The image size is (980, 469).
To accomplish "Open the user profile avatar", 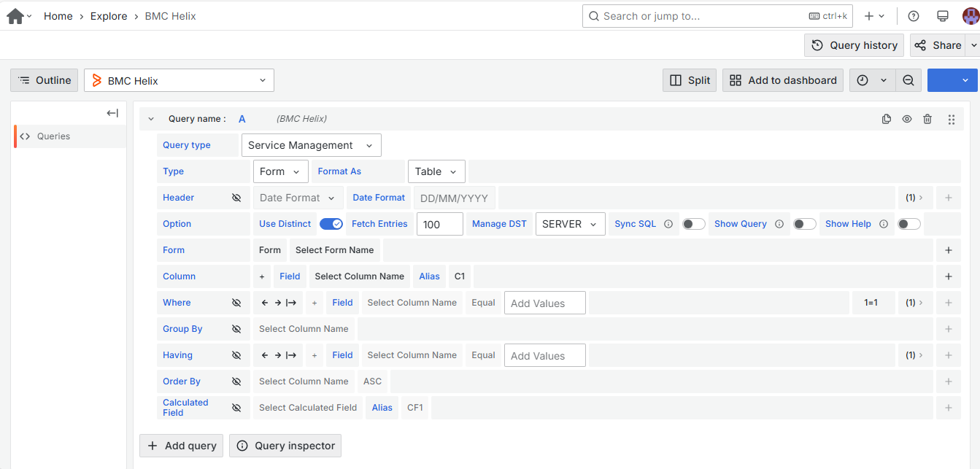I will (971, 16).
